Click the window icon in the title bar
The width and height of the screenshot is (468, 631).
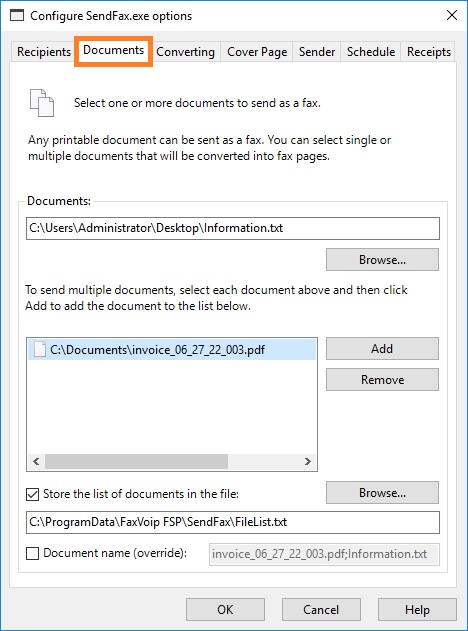[17, 16]
